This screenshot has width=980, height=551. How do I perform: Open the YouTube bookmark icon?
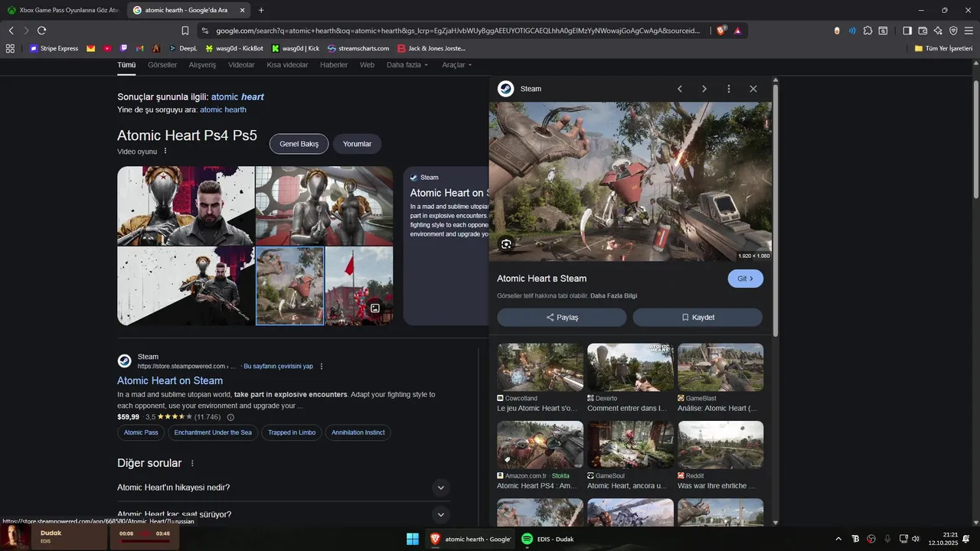click(x=107, y=48)
